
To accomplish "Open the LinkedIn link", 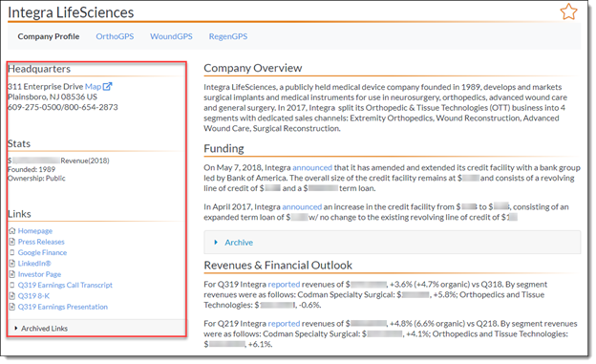I will pos(34,263).
